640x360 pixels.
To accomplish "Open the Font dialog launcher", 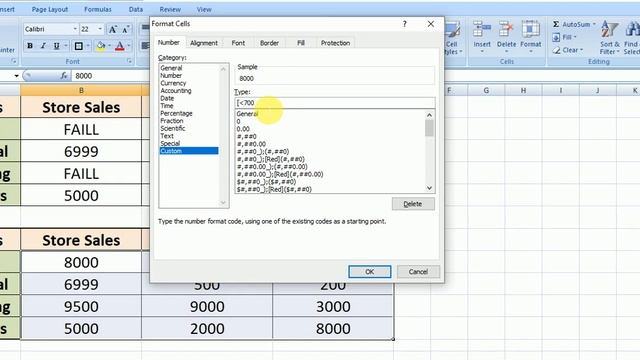I will [129, 61].
